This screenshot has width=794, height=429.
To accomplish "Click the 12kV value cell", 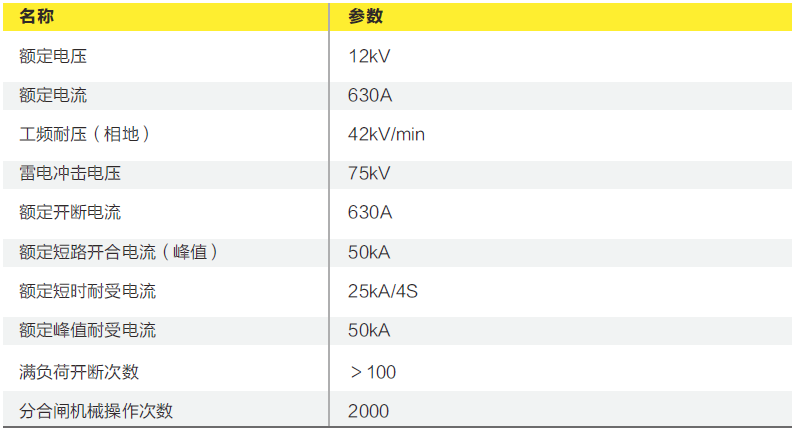I will (369, 56).
